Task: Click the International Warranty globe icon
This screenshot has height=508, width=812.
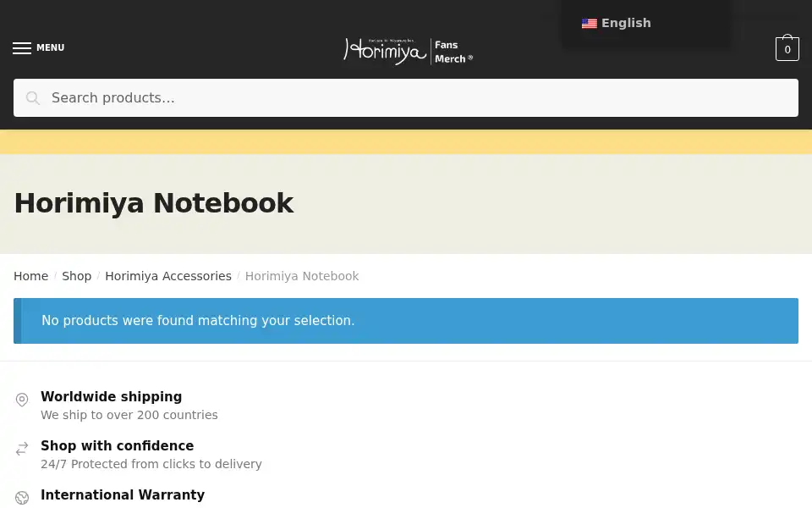Action: click(22, 498)
